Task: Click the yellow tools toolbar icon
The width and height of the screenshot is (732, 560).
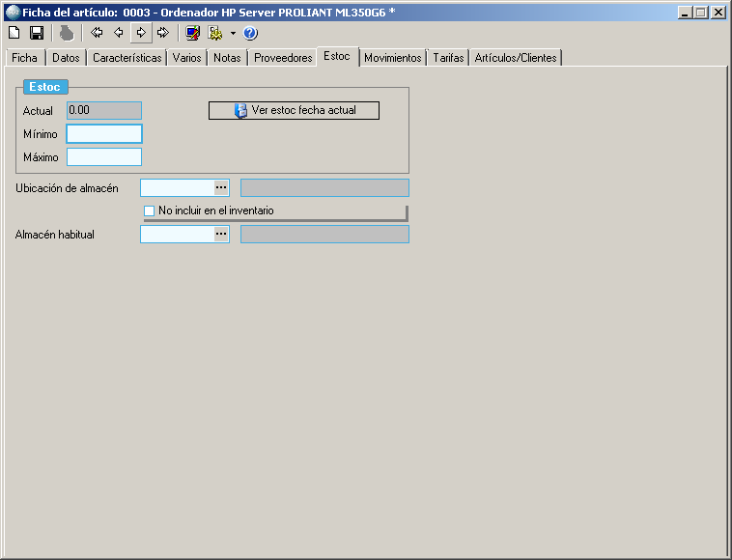Action: (215, 33)
